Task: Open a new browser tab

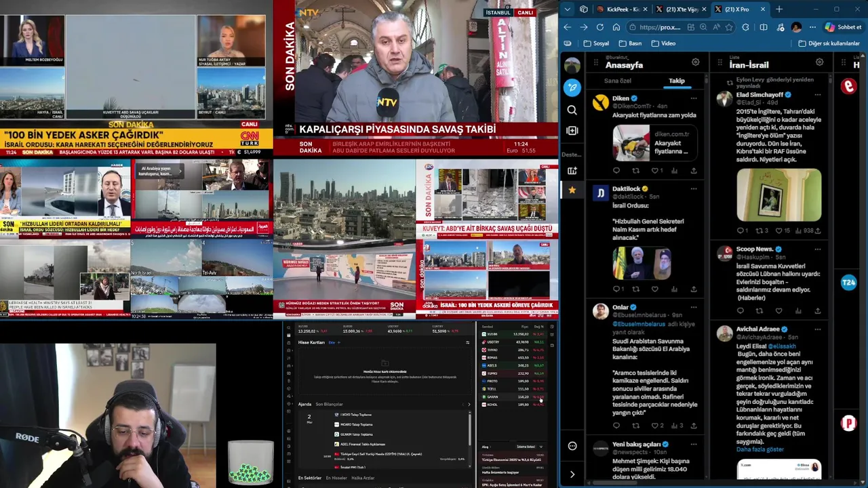Action: coord(778,9)
